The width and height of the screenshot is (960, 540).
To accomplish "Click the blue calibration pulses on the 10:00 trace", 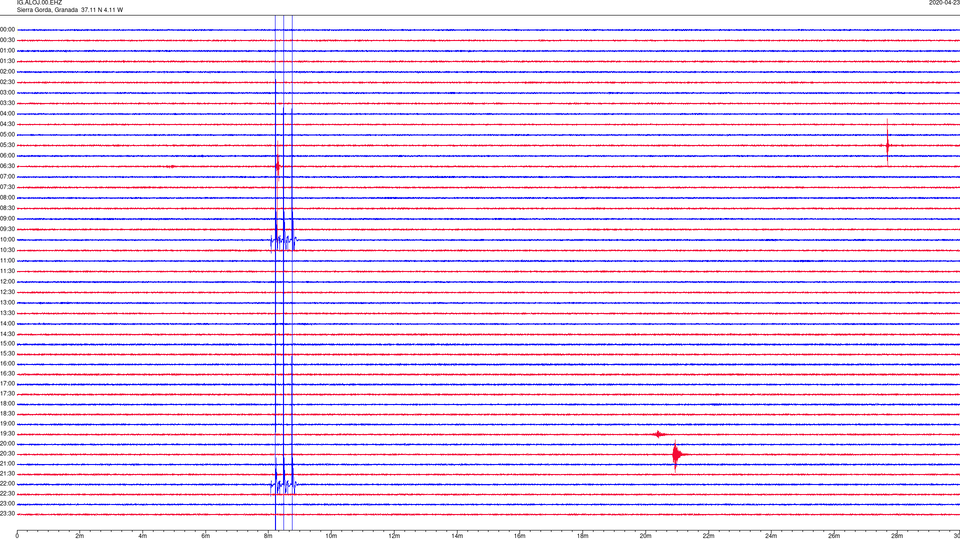I will click(283, 240).
